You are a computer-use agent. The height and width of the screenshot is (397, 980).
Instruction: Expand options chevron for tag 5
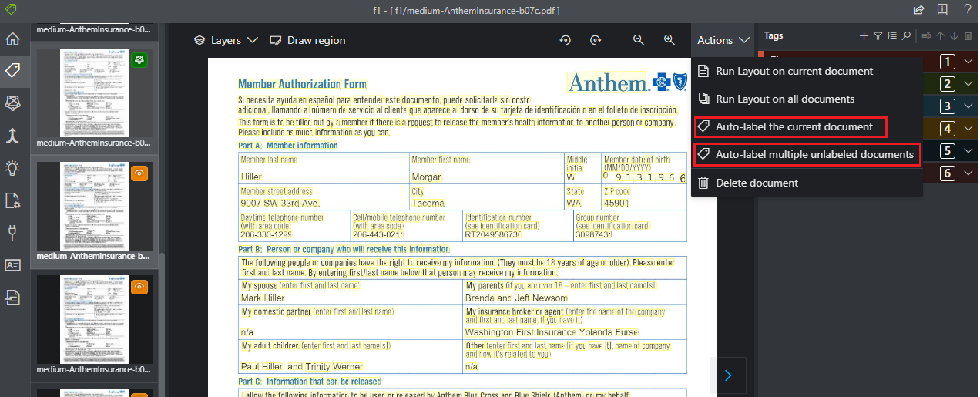(968, 151)
